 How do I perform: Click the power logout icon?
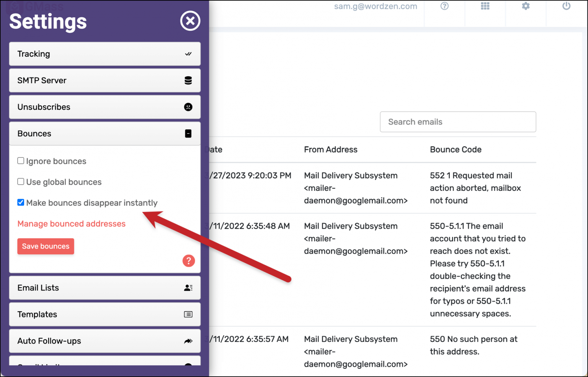[566, 6]
